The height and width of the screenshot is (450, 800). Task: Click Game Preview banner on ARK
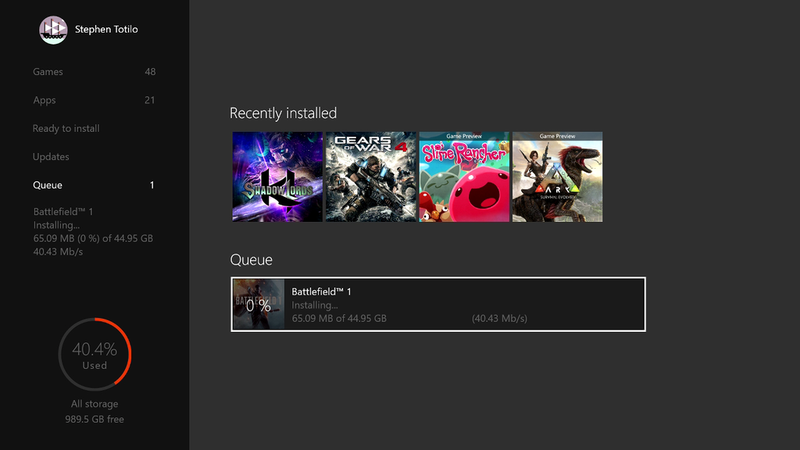click(558, 136)
